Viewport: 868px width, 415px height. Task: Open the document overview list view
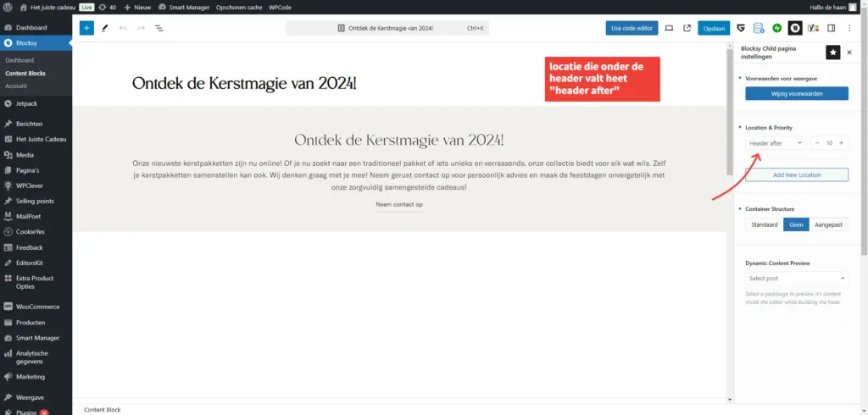pos(159,28)
